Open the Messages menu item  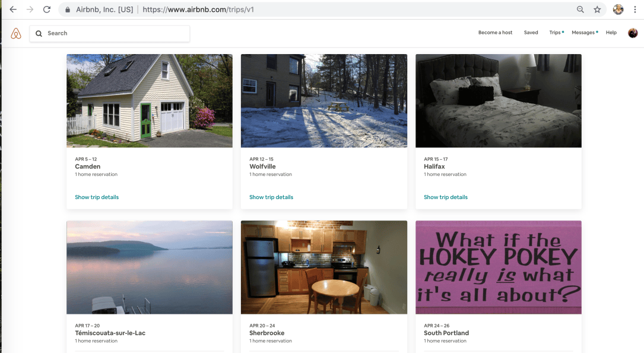coord(584,33)
